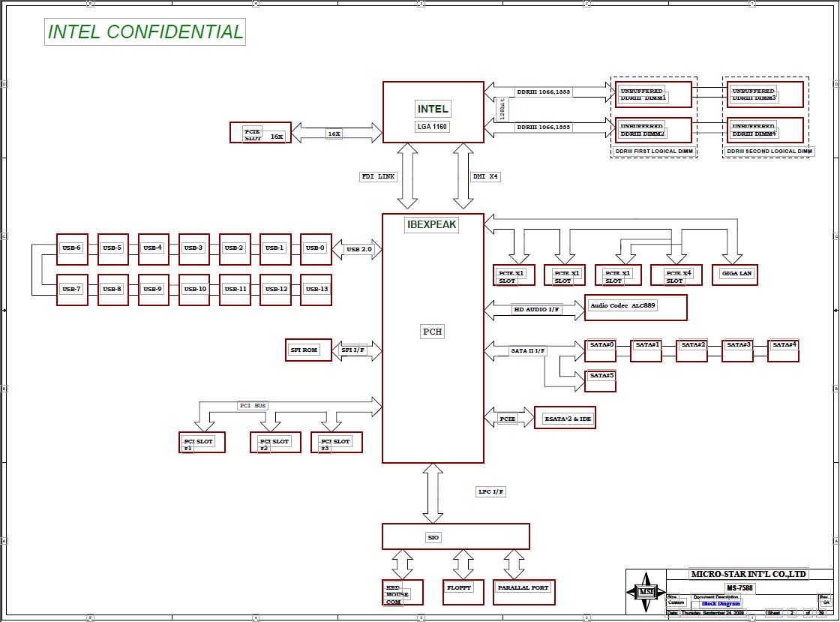840x622 pixels.
Task: Click the USB-4 block
Action: (153, 249)
